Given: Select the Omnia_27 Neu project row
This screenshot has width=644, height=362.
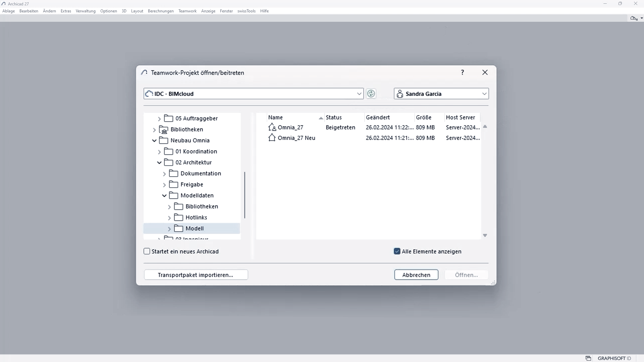Looking at the screenshot, I should point(374,138).
